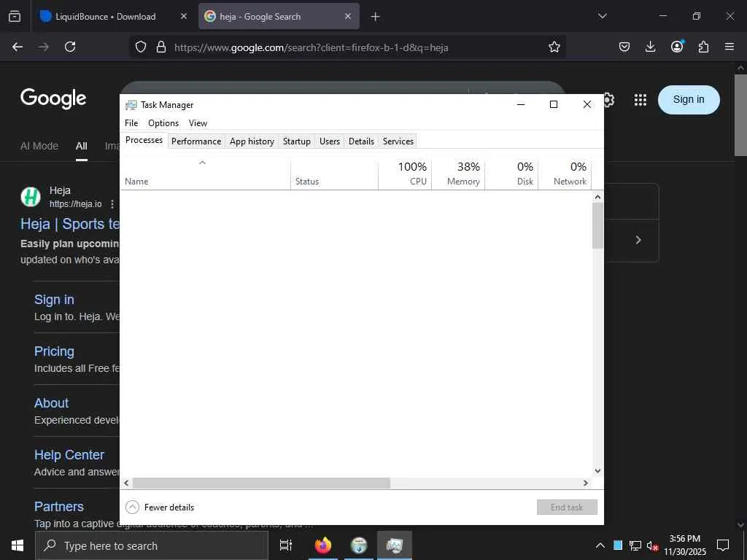Click Google Sign in button

(x=689, y=99)
